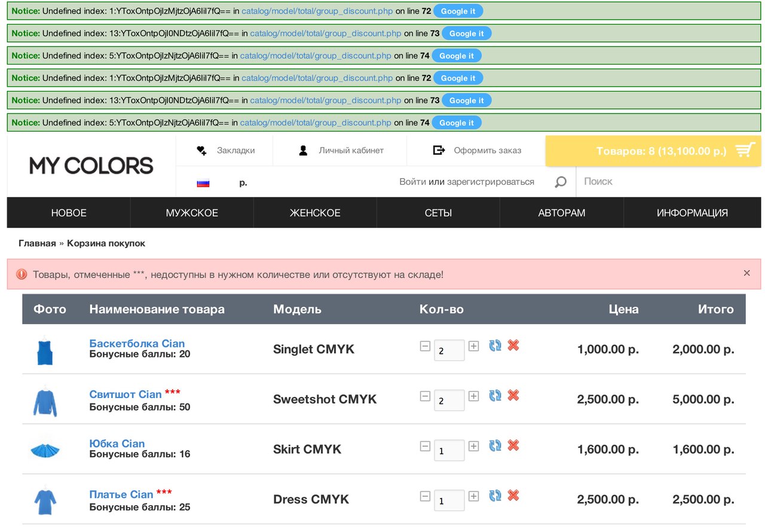Click the Баскетболка Cian thumbnail

click(x=45, y=350)
